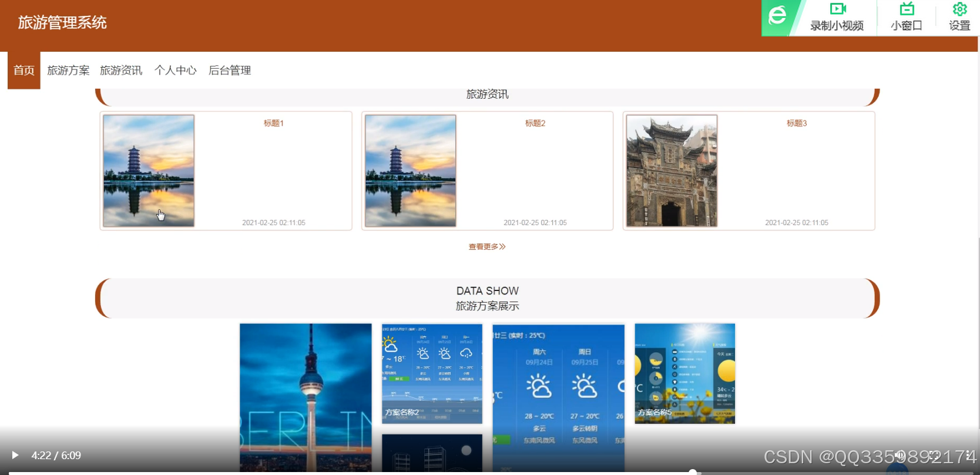This screenshot has width=980, height=475.
Task: Click the 标题3 news title link
Action: tap(797, 123)
